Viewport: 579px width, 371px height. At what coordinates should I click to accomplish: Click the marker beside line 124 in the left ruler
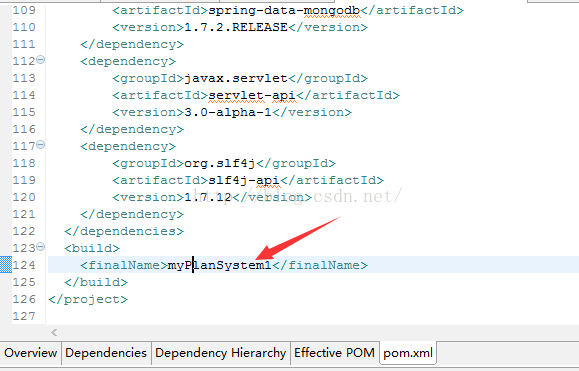[x=6, y=265]
